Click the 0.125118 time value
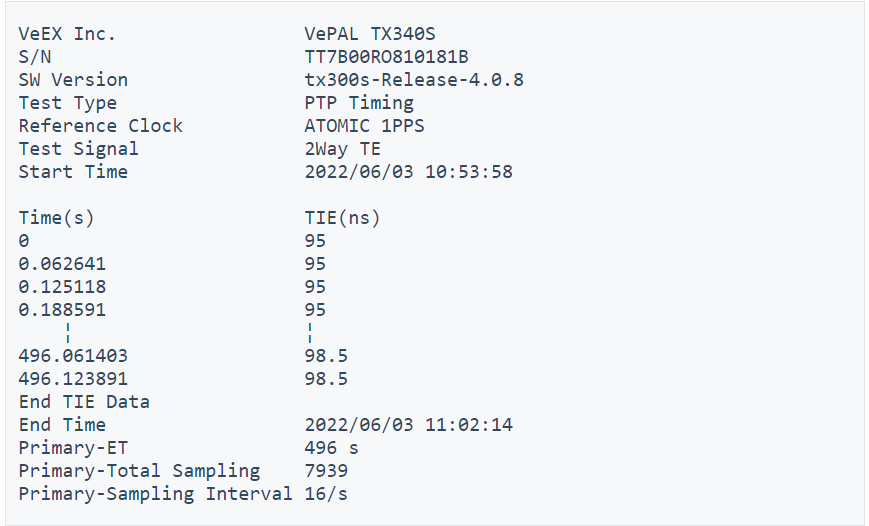Viewport: 869px width, 526px height. 62,287
